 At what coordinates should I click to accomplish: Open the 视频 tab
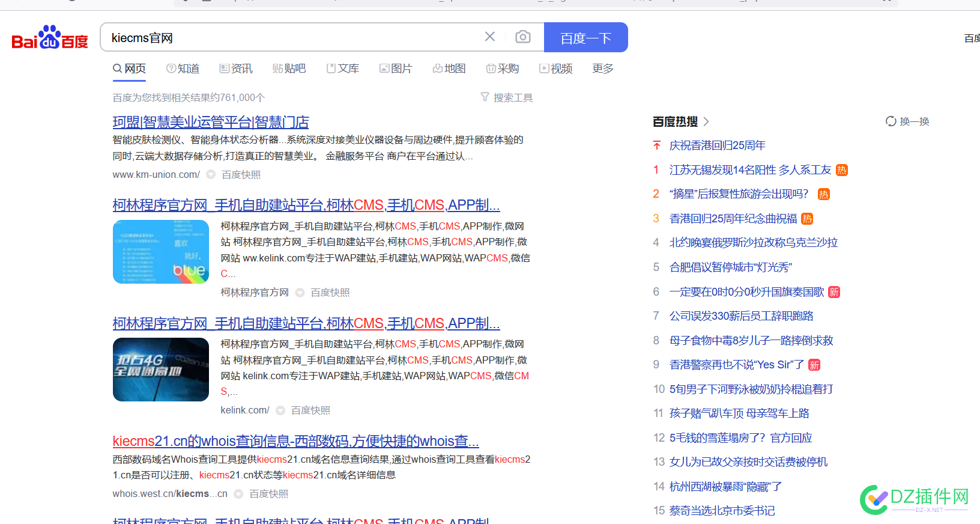pos(556,69)
